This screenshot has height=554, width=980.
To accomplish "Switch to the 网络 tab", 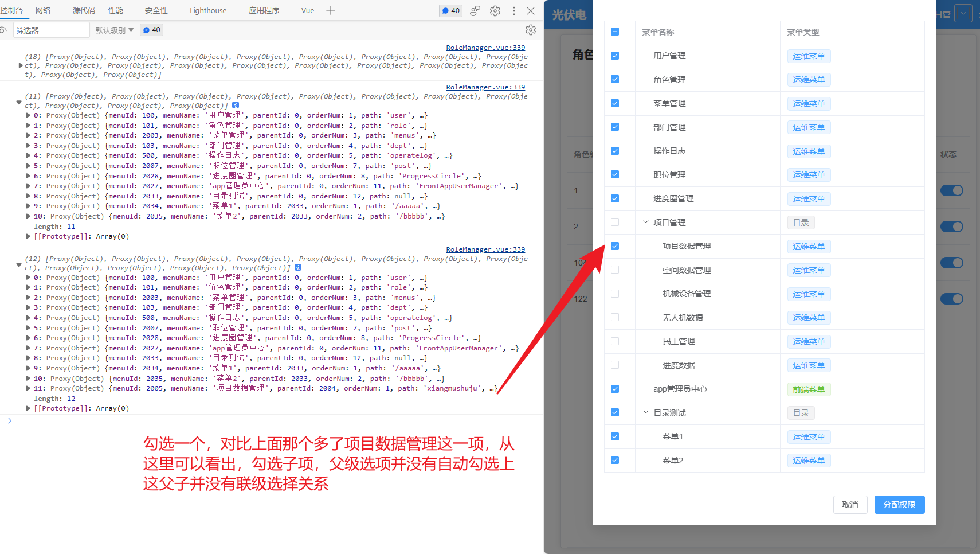I will tap(43, 10).
